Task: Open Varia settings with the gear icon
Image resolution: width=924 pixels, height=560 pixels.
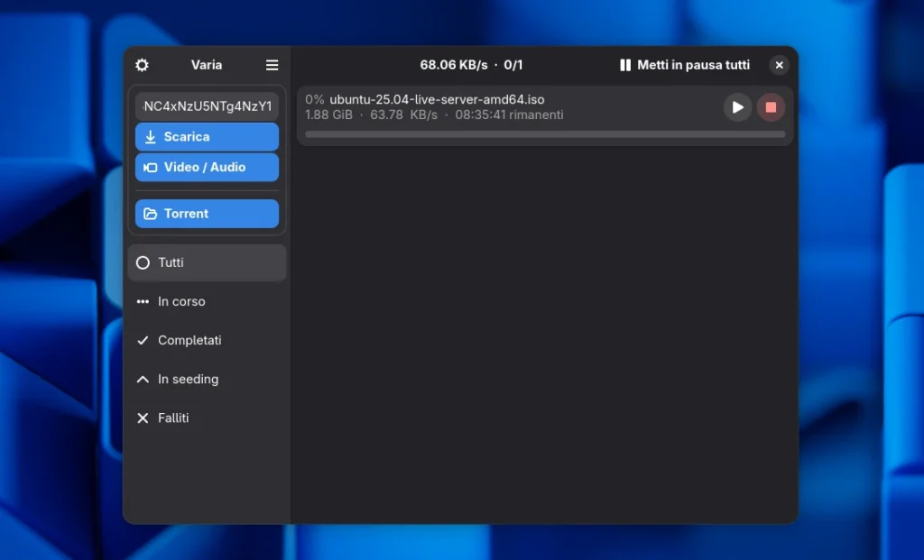Action: tap(142, 65)
